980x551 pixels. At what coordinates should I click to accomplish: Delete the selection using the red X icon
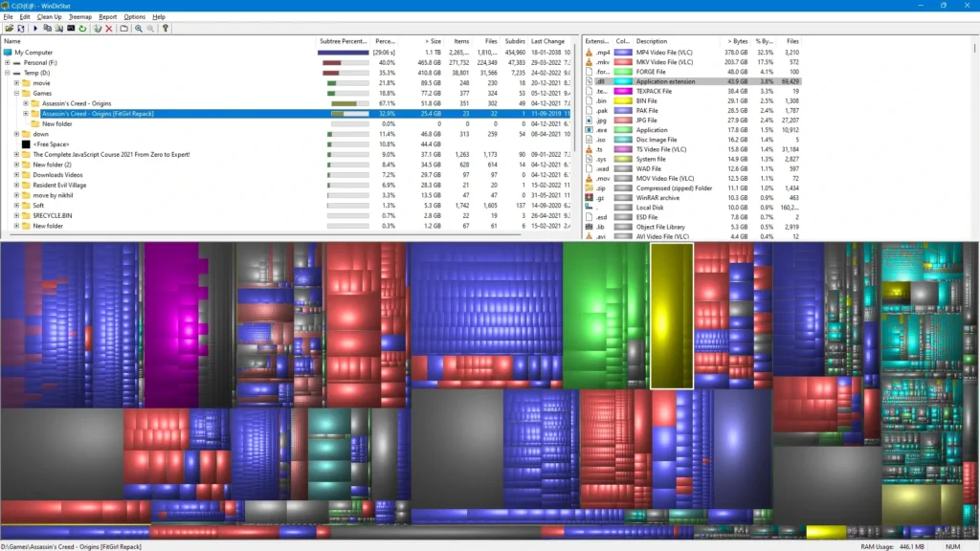tap(108, 28)
